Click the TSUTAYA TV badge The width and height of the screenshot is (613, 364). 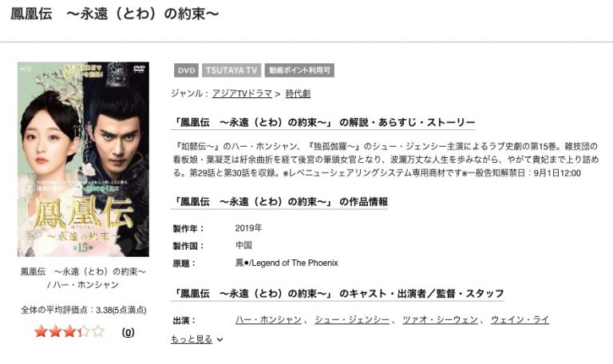[231, 70]
